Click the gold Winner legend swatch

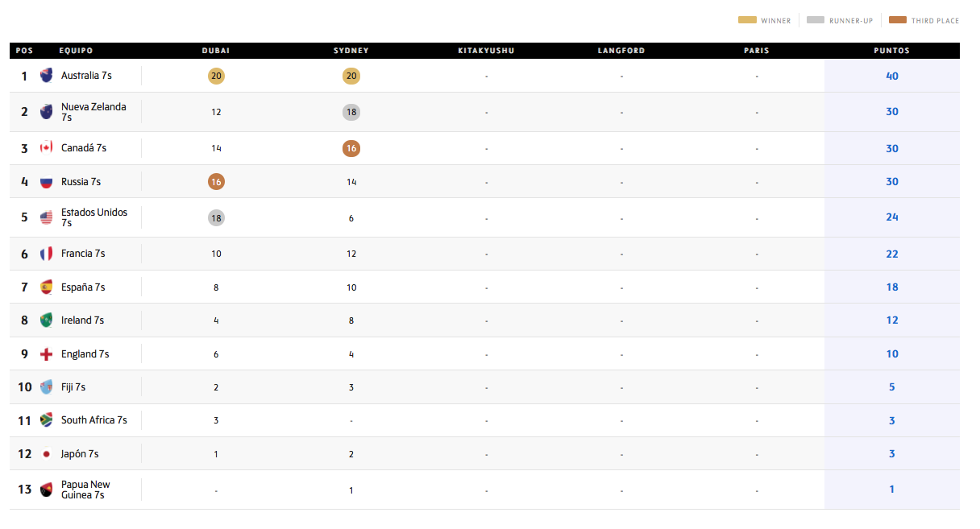[747, 20]
